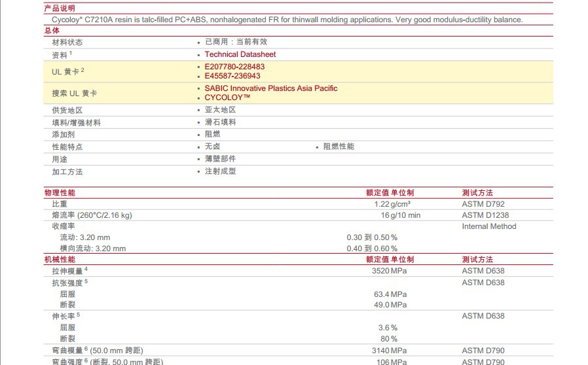This screenshot has height=365, width=588.
Task: Click the 机械性能 table header
Action: coord(60,260)
